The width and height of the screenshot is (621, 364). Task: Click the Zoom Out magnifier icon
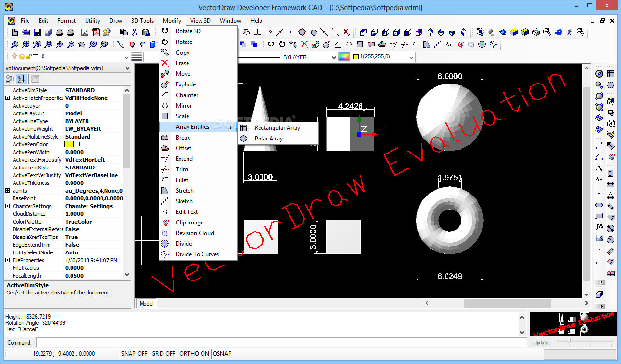(71, 44)
